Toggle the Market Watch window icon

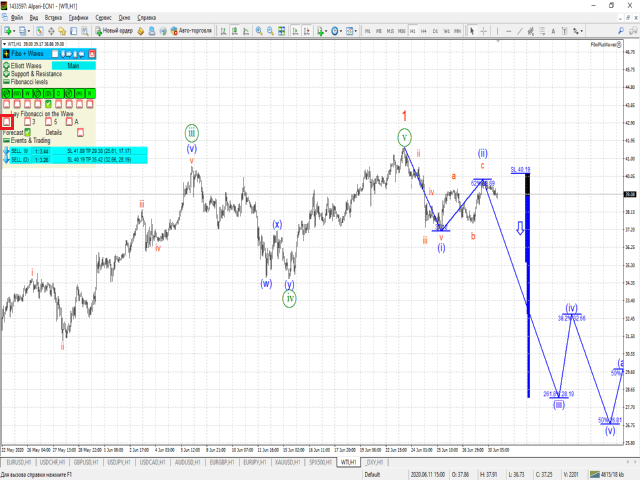[40, 31]
